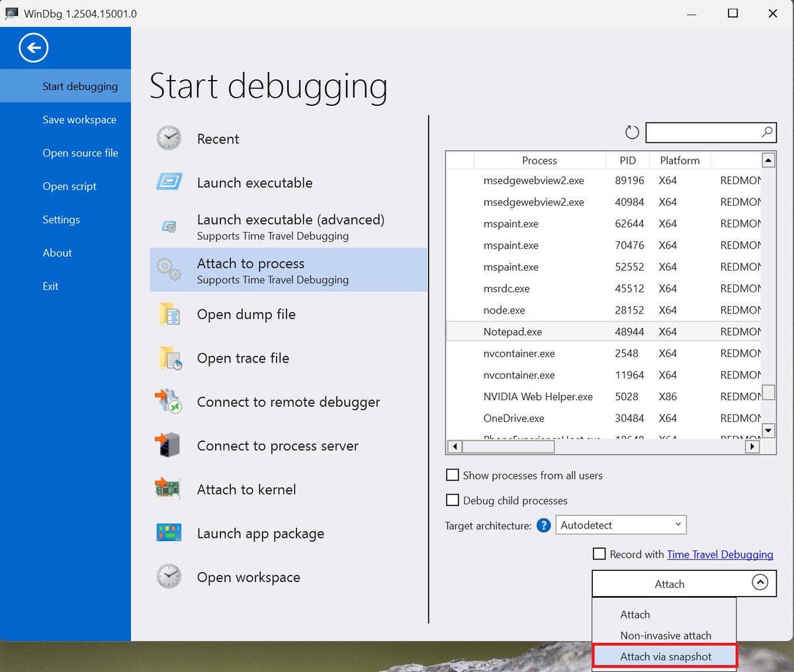Click the process list scroll right arrow
The width and height of the screenshot is (794, 672).
(x=752, y=446)
